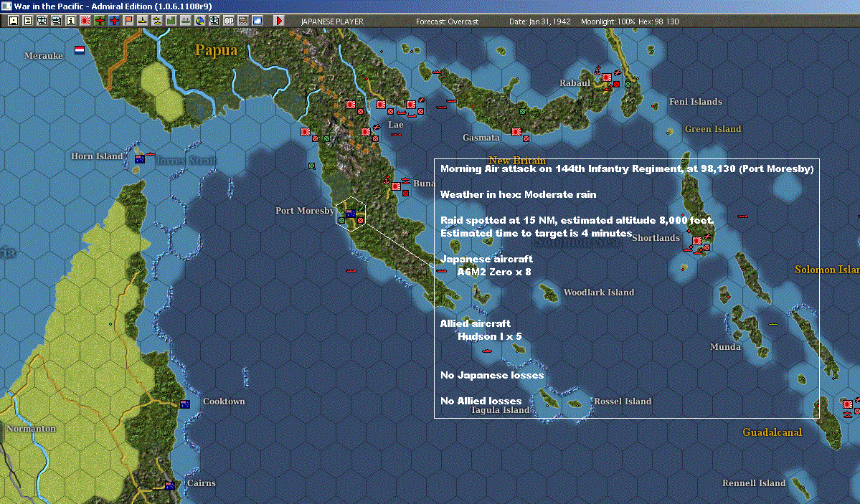
Task: Click the Japanese rising sun flag icon
Action: [85, 21]
